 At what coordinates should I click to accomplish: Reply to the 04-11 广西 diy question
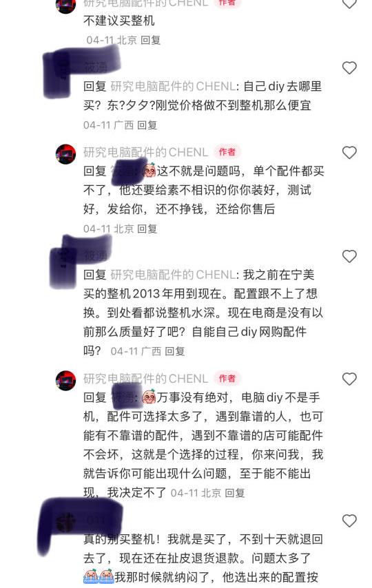(x=147, y=125)
